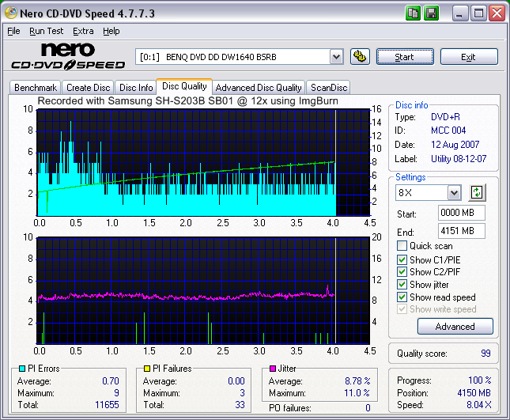Click the drive options icon beside drive dropdown
The image size is (510, 420).
point(360,57)
